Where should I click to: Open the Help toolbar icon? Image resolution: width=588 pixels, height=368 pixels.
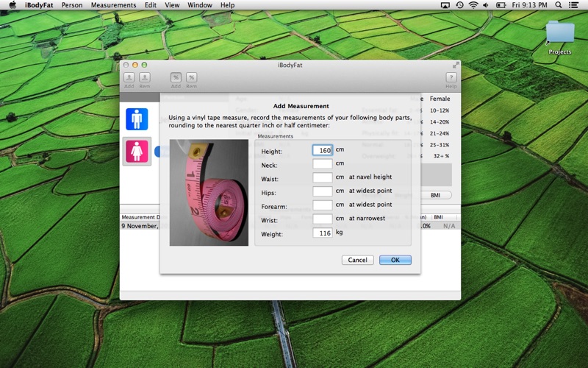(451, 77)
